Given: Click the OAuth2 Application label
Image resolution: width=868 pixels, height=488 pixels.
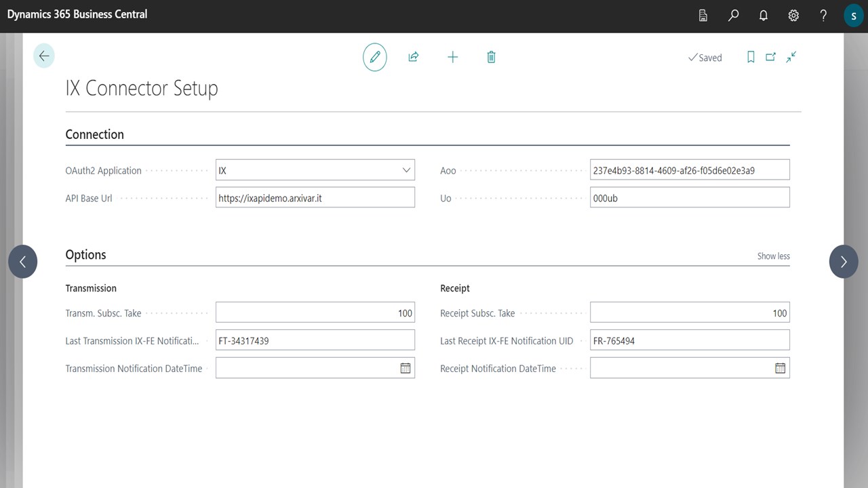Looking at the screenshot, I should pos(104,171).
